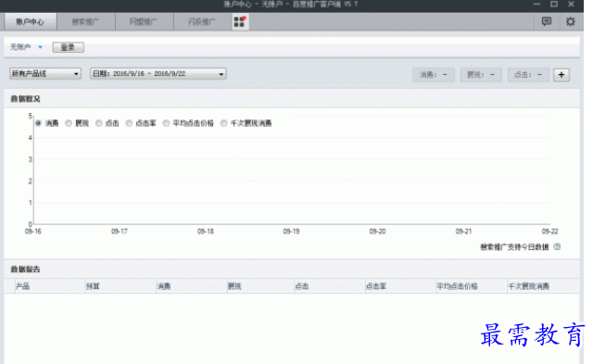Click the 09-19 axis label
The height and width of the screenshot is (364, 593).
click(291, 232)
